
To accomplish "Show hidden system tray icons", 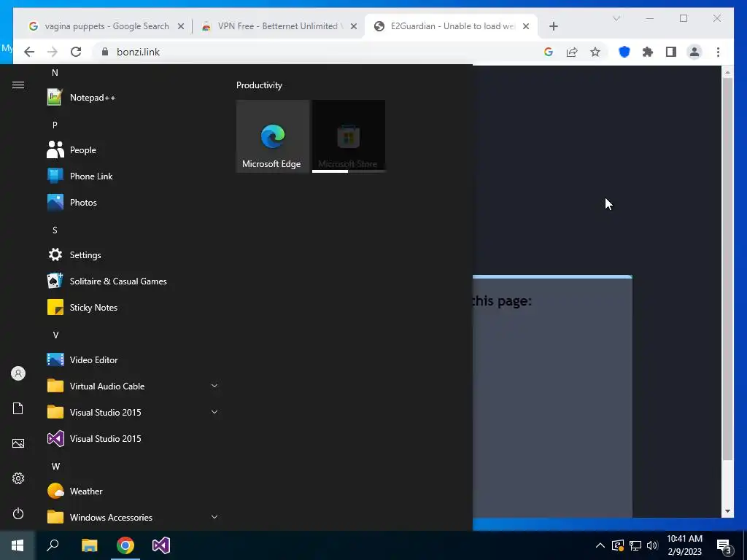I will click(600, 545).
